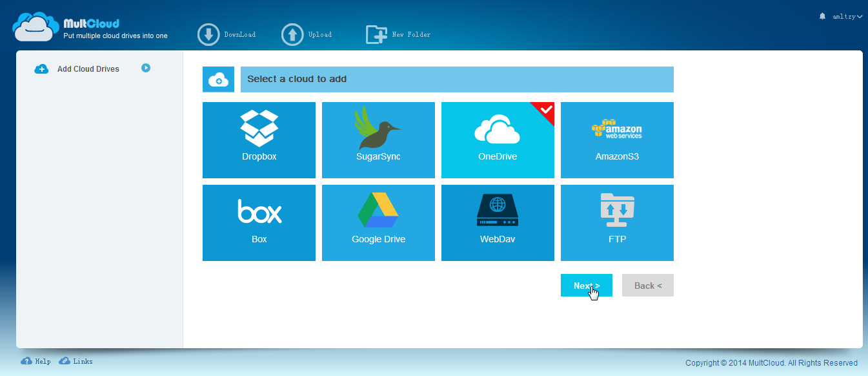Image resolution: width=868 pixels, height=376 pixels.
Task: Click the Add Cloud Drives label
Action: (88, 69)
